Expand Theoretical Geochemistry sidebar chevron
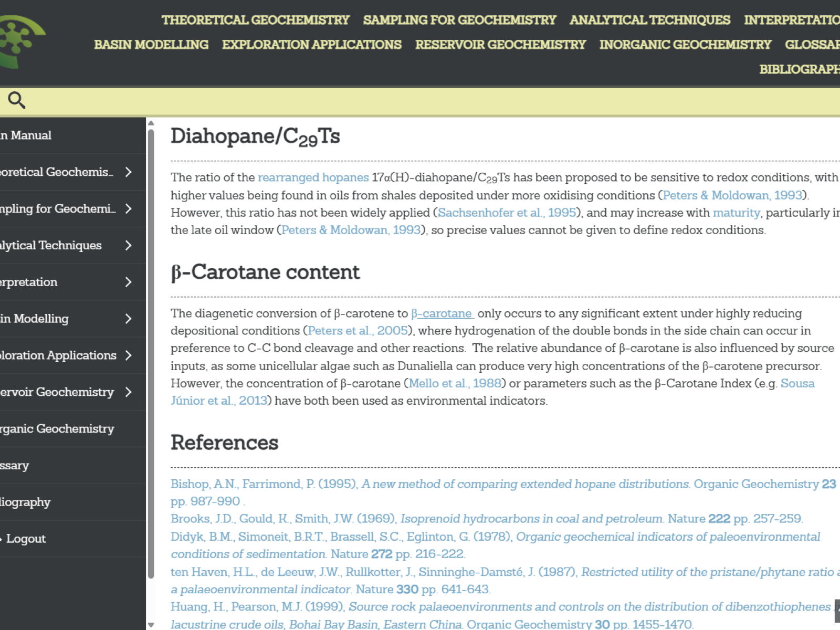 click(129, 172)
